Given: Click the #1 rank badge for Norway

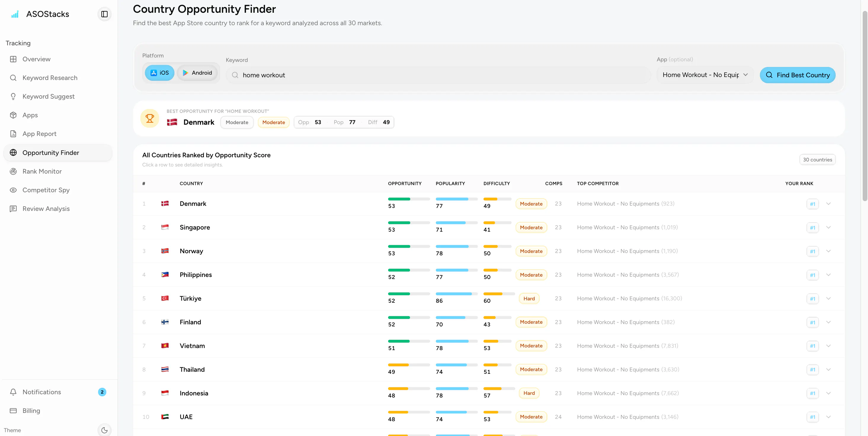Looking at the screenshot, I should (812, 251).
